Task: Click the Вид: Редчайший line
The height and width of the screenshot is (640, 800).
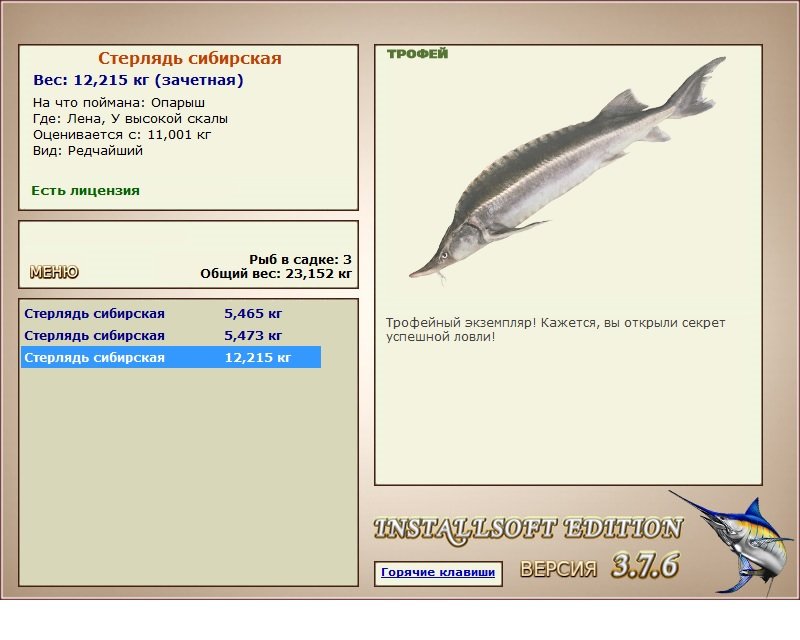Action: pyautogui.click(x=88, y=151)
